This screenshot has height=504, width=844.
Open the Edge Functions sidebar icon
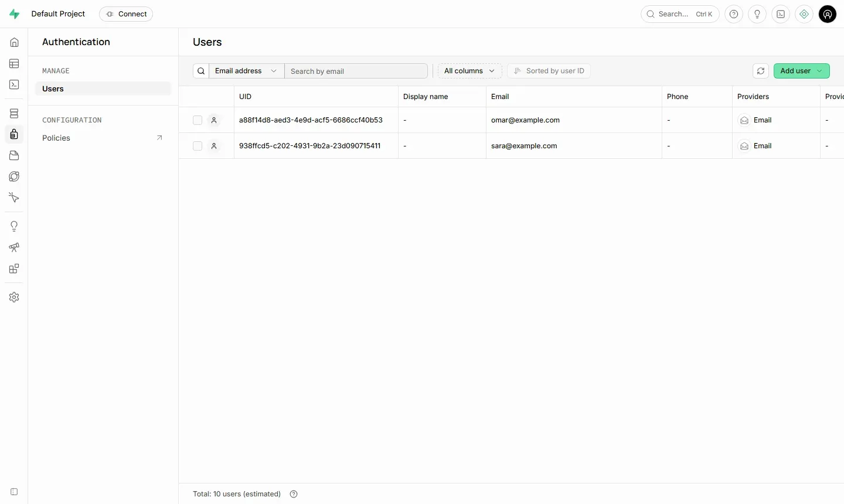pyautogui.click(x=14, y=176)
